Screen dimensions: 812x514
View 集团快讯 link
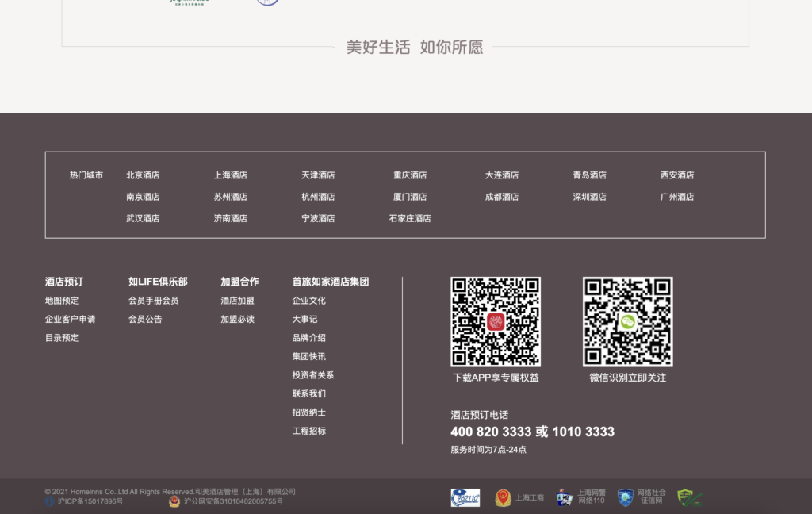coord(308,356)
